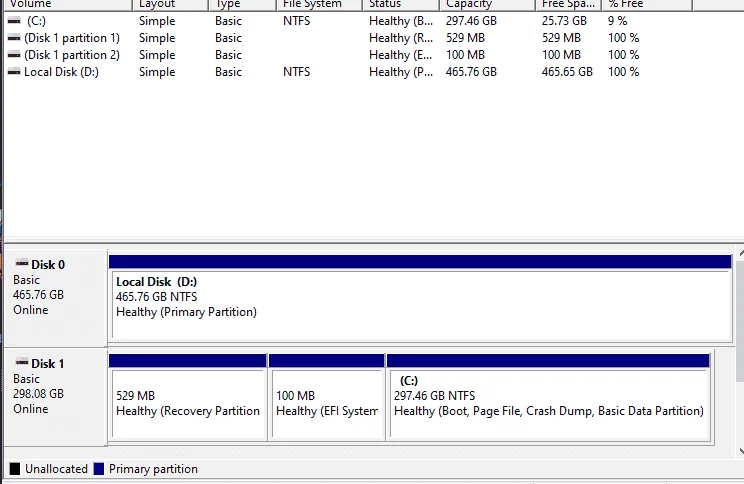
Task: Select the 100 MB EFI System partition block
Action: 326,397
